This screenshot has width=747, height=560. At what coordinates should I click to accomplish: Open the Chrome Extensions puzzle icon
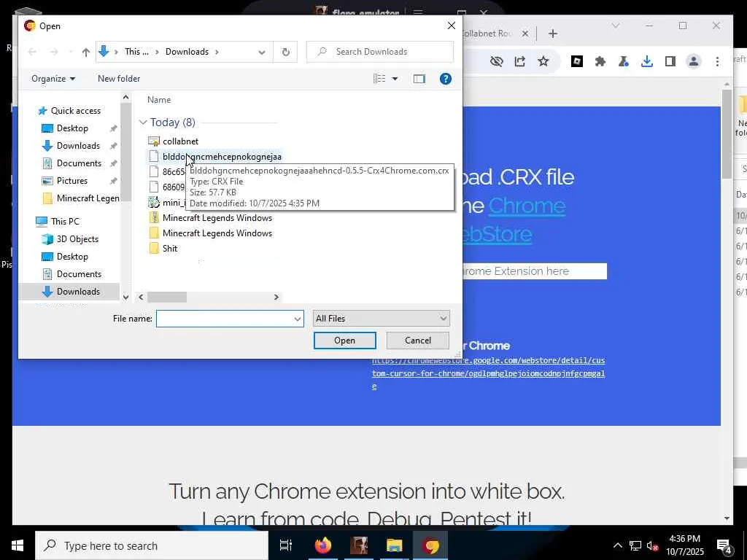click(600, 61)
